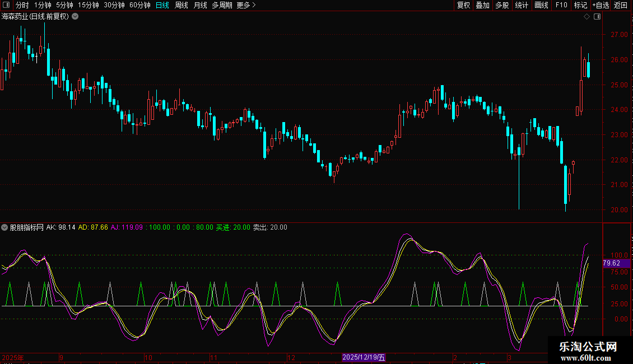Expand 更多 period options
Screen dimensions: 633x364
pyautogui.click(x=246, y=5)
